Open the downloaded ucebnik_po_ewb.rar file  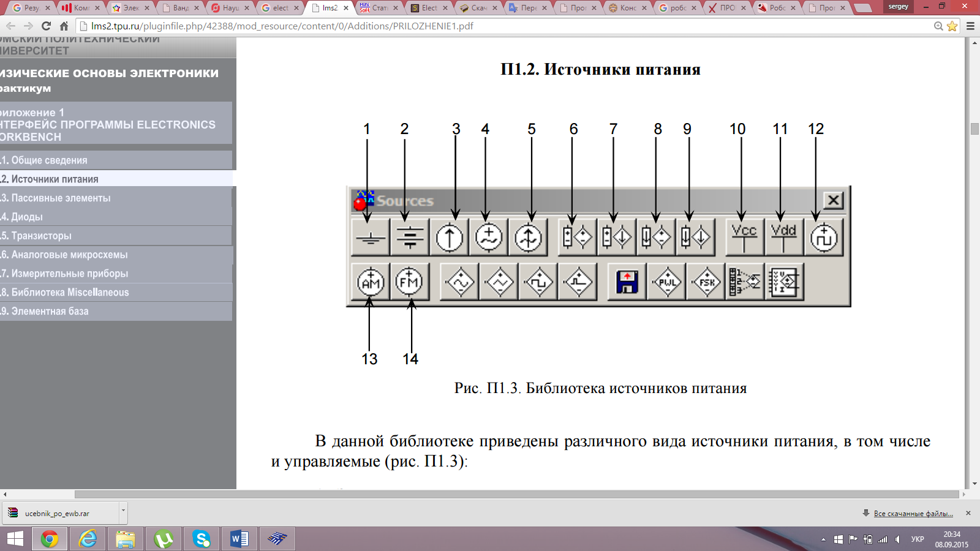coord(57,514)
